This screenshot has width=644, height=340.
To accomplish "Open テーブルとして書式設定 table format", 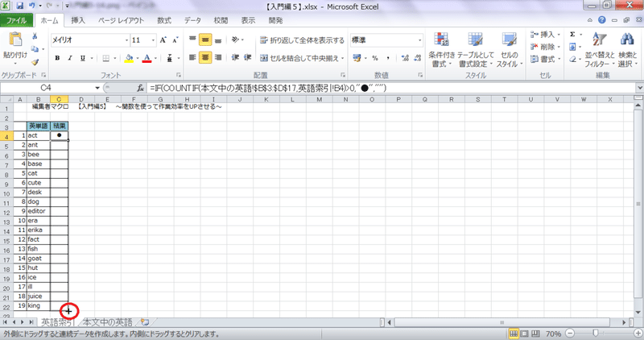I will (476, 50).
